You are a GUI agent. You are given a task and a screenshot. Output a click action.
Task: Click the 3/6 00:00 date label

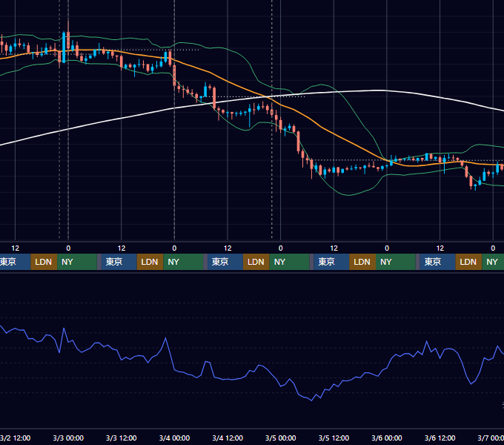click(x=387, y=438)
